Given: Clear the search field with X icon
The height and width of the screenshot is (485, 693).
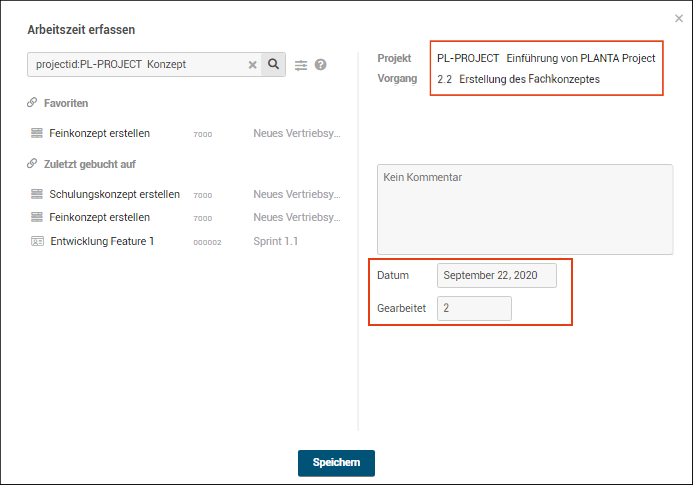Looking at the screenshot, I should click(252, 65).
